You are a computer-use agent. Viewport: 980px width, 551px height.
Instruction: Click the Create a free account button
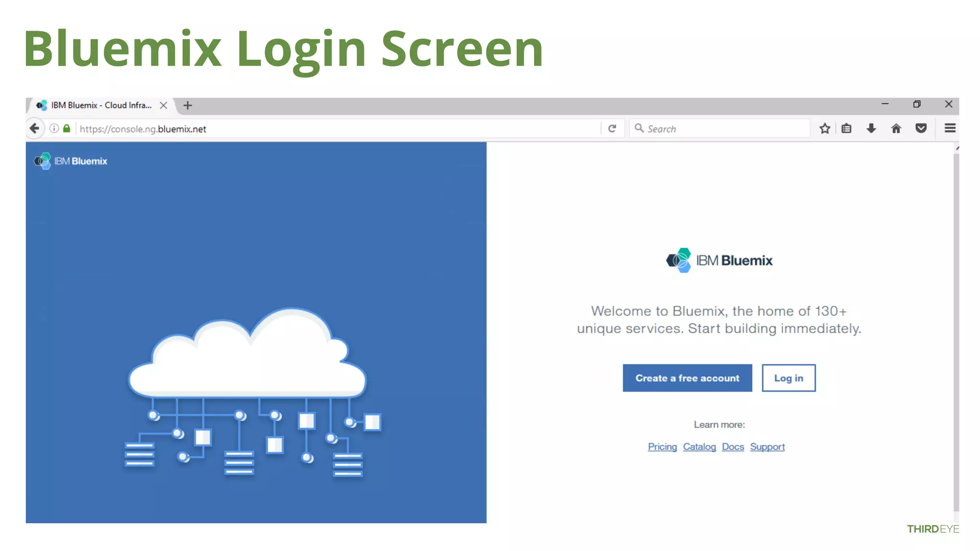click(687, 378)
